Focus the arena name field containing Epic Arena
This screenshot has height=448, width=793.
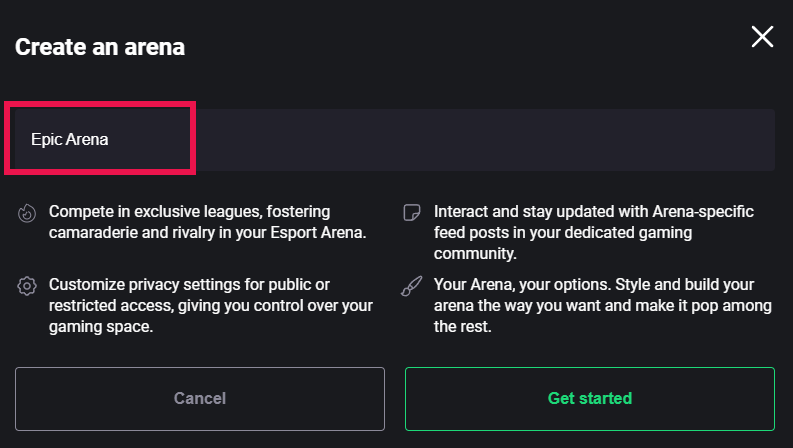click(x=100, y=139)
